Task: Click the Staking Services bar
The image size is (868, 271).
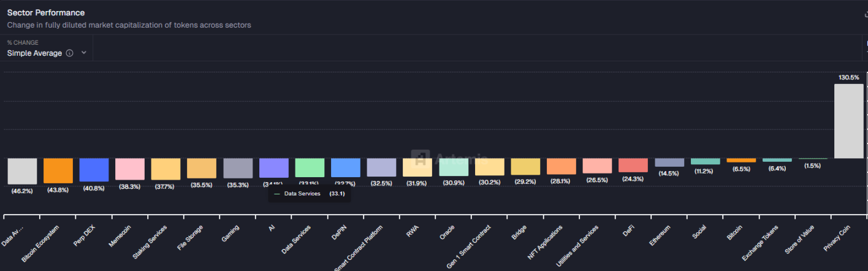Action: click(166, 169)
